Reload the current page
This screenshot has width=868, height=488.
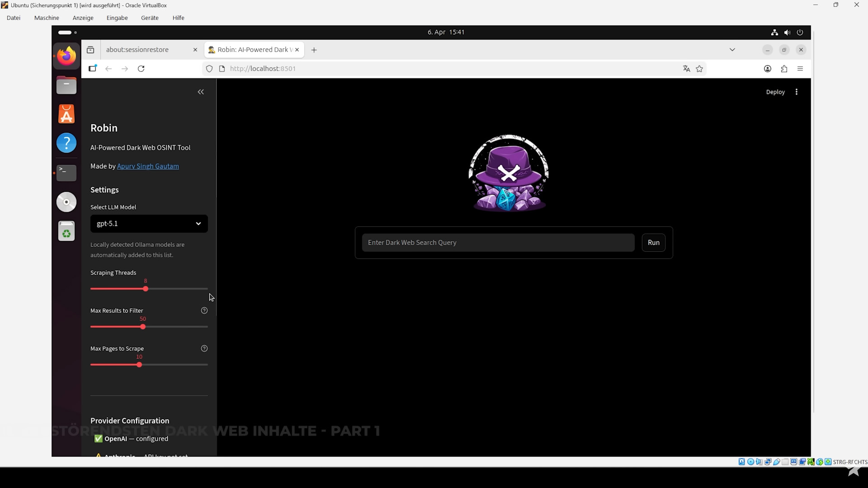coord(141,69)
